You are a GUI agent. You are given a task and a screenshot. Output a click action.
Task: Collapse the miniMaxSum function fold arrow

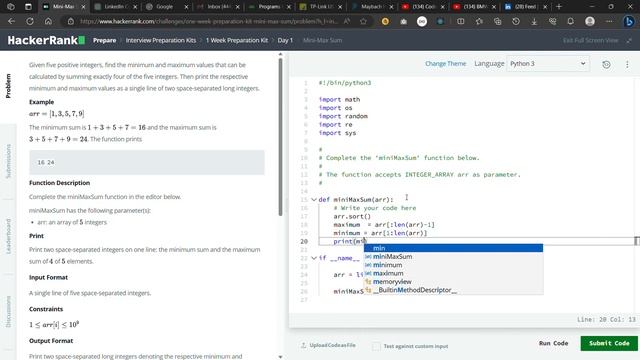point(313,200)
